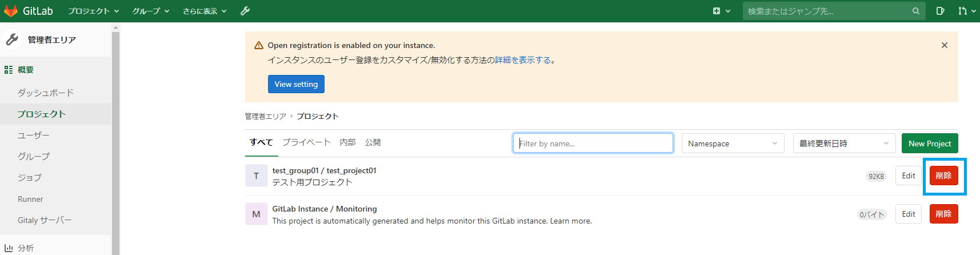This screenshot has height=255, width=980.
Task: Click the 分析 chart icon in sidebar
Action: coord(9,248)
